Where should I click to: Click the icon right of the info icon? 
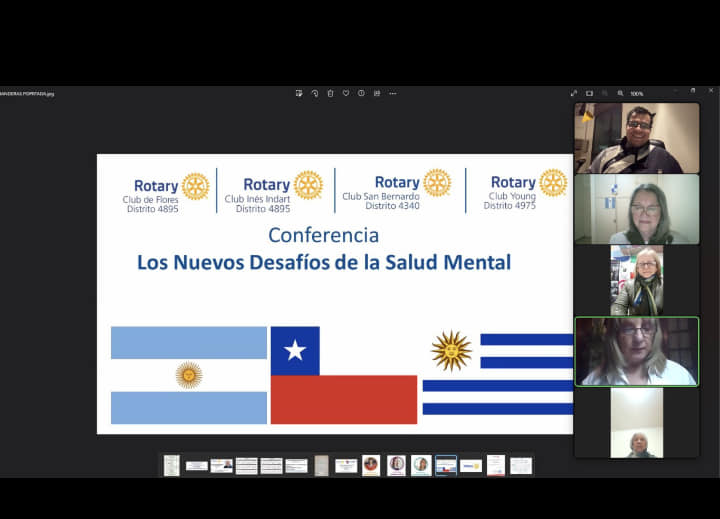(377, 93)
